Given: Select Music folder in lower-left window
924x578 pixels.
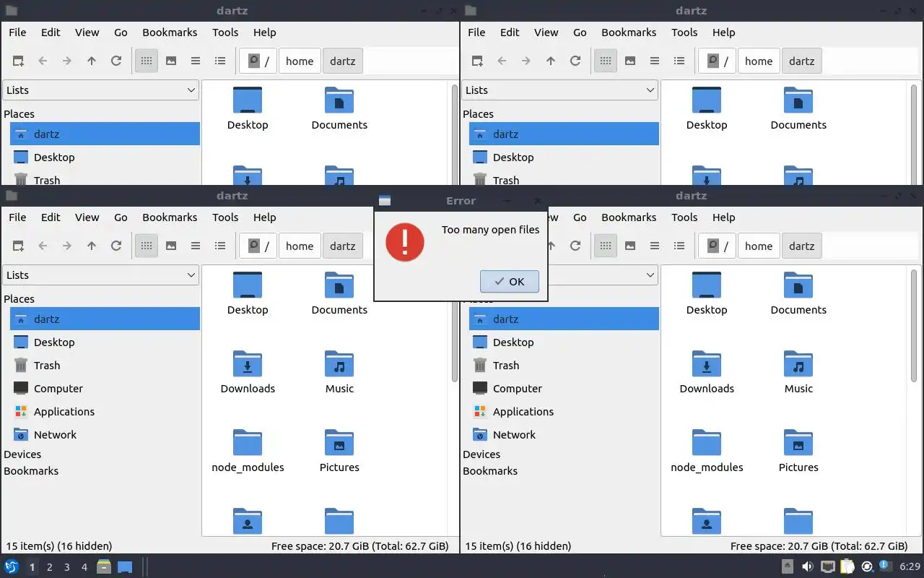Looking at the screenshot, I should 339,373.
